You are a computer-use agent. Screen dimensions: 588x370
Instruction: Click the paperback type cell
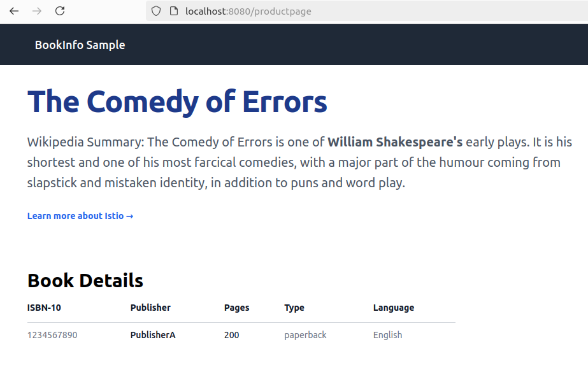click(305, 335)
